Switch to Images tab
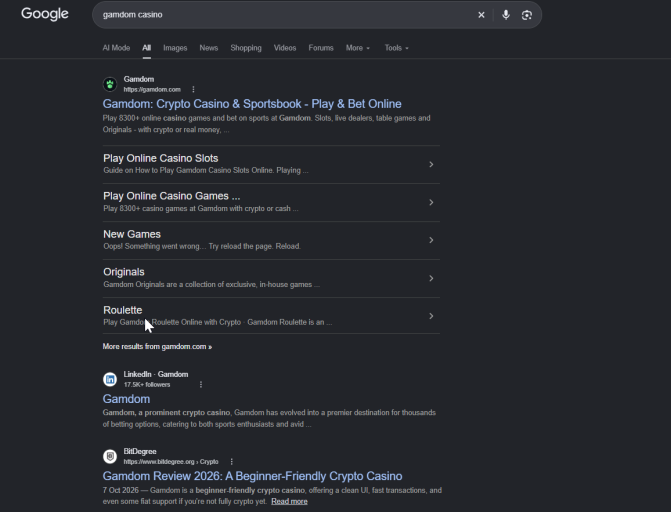Viewport: 671px width, 512px height. tap(175, 48)
